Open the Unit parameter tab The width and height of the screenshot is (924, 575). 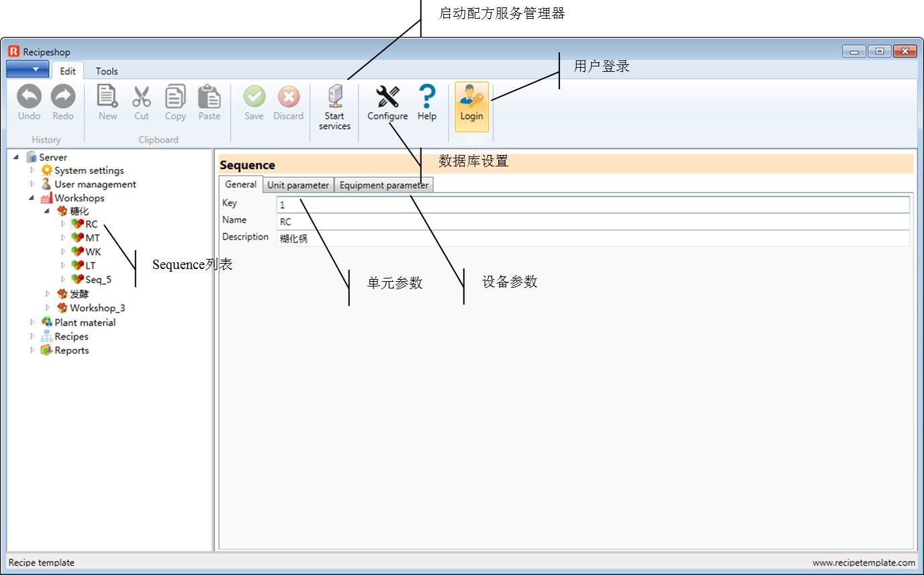point(298,185)
